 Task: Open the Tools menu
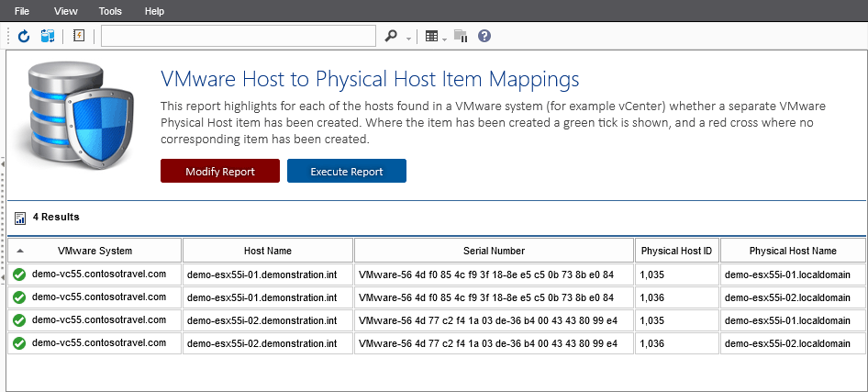coord(110,11)
